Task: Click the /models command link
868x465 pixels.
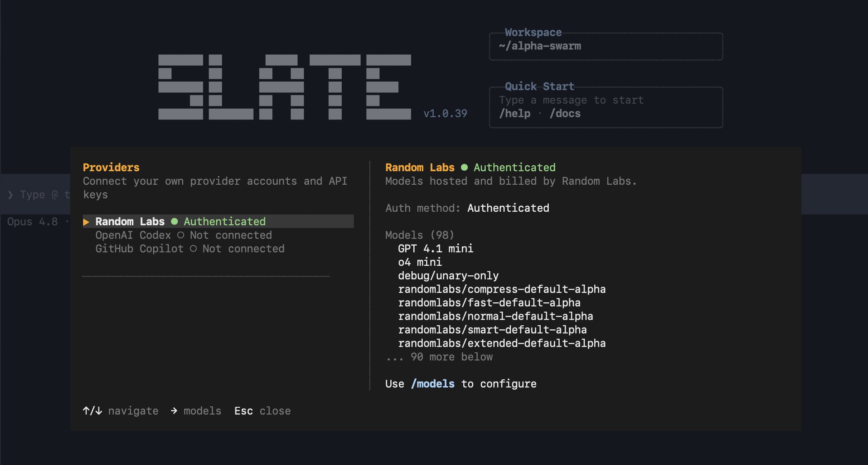Action: pyautogui.click(x=433, y=384)
